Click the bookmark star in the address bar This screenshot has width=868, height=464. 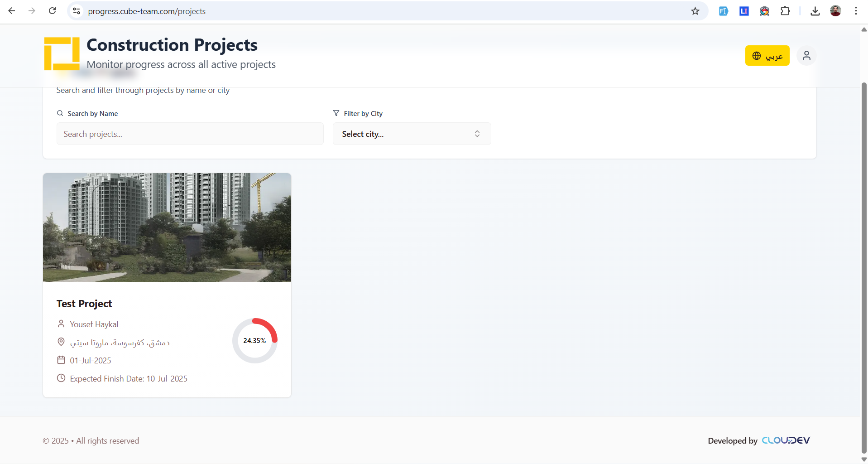[695, 11]
